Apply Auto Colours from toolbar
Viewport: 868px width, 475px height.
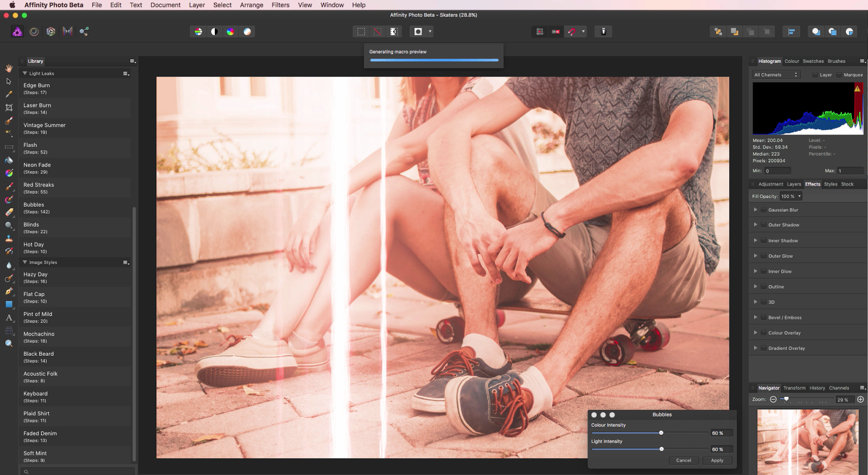pos(231,31)
